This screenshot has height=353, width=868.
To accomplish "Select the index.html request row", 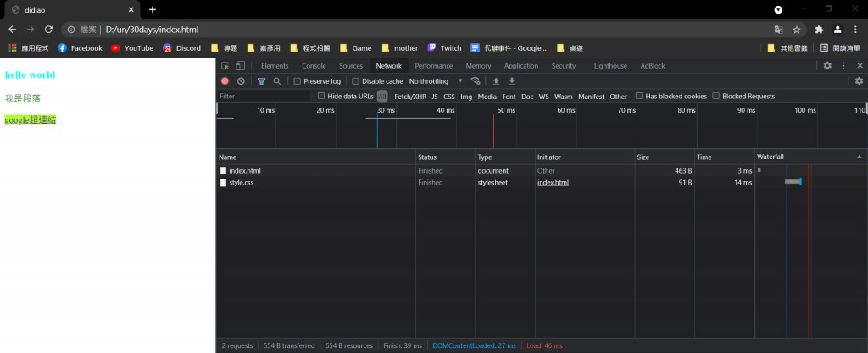I will click(542, 171).
